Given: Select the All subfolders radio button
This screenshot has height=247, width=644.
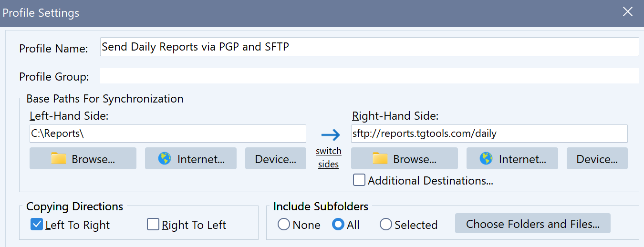Looking at the screenshot, I should pyautogui.click(x=338, y=225).
